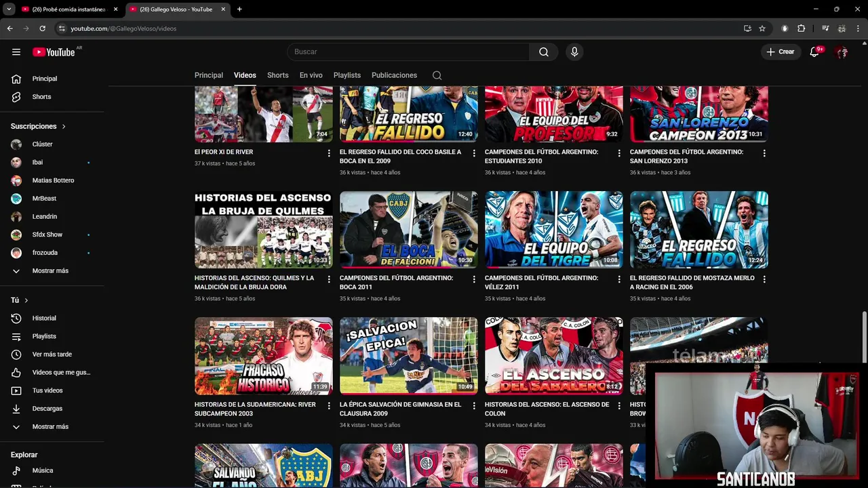Play El Equipo del Tigre thumbnail
The image size is (868, 488).
coord(554,230)
